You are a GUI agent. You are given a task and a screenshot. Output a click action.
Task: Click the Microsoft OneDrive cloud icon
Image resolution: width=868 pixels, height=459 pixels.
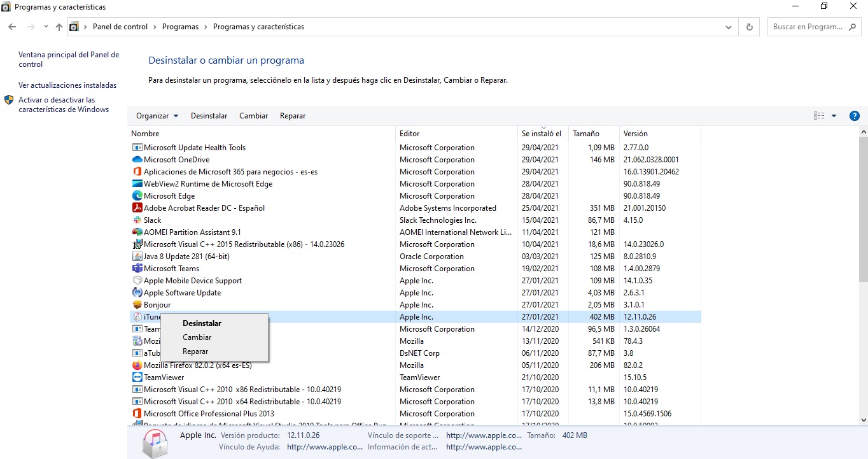click(137, 160)
